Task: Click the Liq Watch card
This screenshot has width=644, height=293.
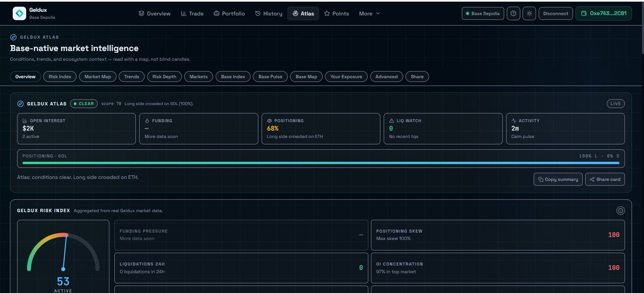Action: pos(443,129)
